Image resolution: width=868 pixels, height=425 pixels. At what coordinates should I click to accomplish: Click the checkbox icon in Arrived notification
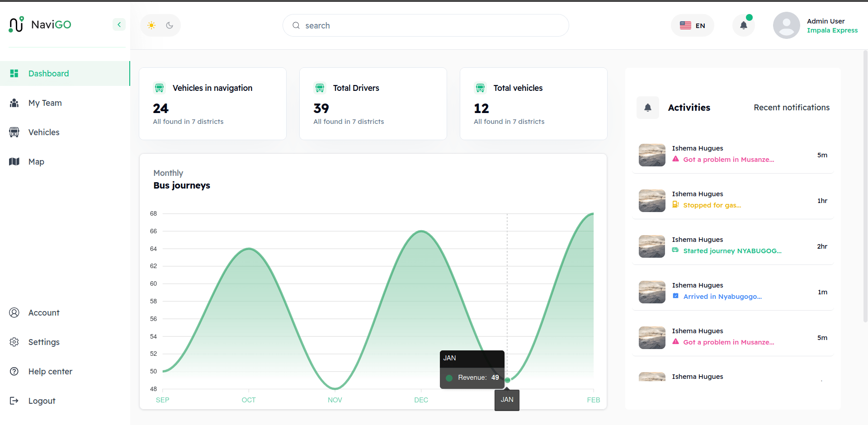tap(675, 296)
